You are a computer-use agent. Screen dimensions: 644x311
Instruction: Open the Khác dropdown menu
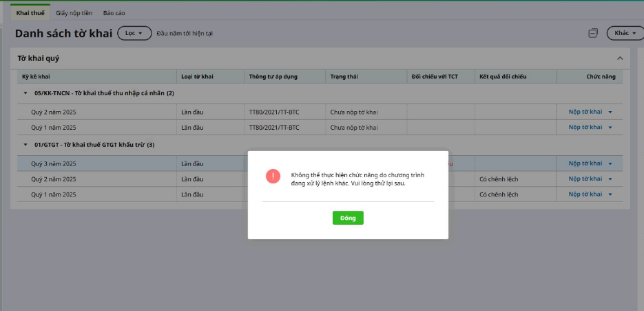[624, 33]
